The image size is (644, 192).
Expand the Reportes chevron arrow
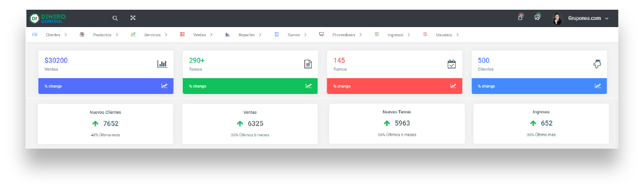[x=260, y=35]
